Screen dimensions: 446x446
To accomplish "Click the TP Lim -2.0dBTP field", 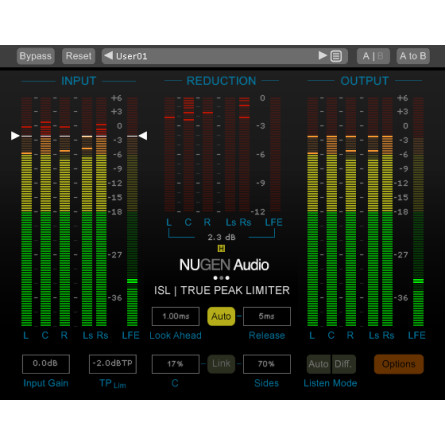I will [113, 364].
